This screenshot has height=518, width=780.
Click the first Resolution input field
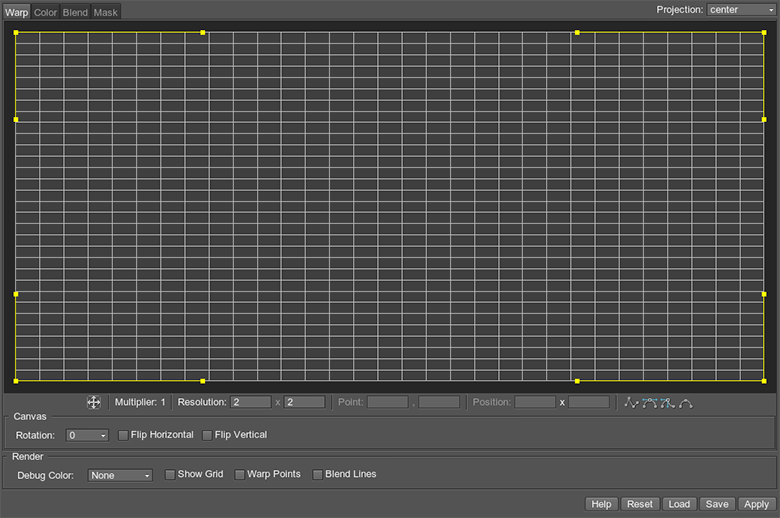click(251, 402)
